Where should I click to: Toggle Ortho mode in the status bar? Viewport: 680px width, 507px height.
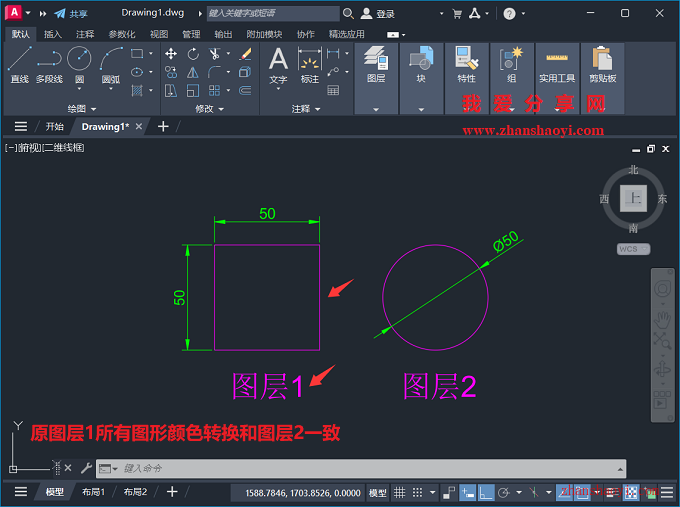[x=485, y=492]
